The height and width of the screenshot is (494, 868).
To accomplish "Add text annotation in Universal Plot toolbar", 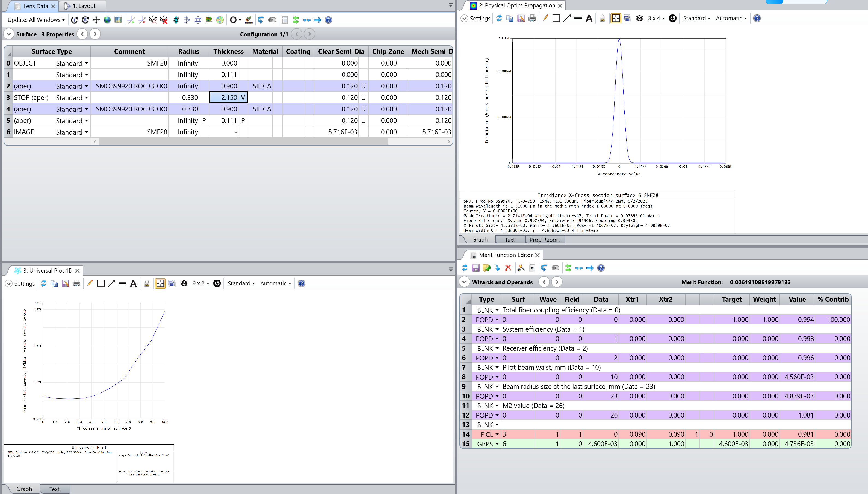I will 133,284.
